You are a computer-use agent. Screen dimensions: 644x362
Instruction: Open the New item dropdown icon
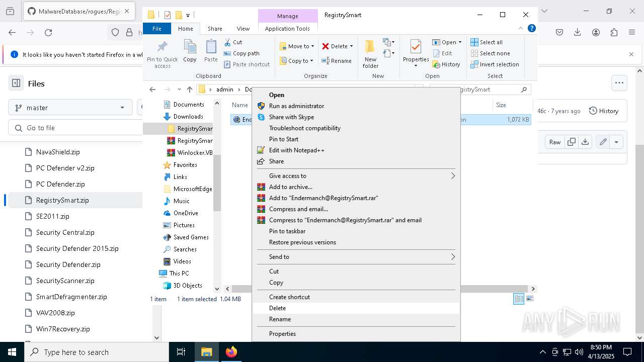click(x=388, y=42)
